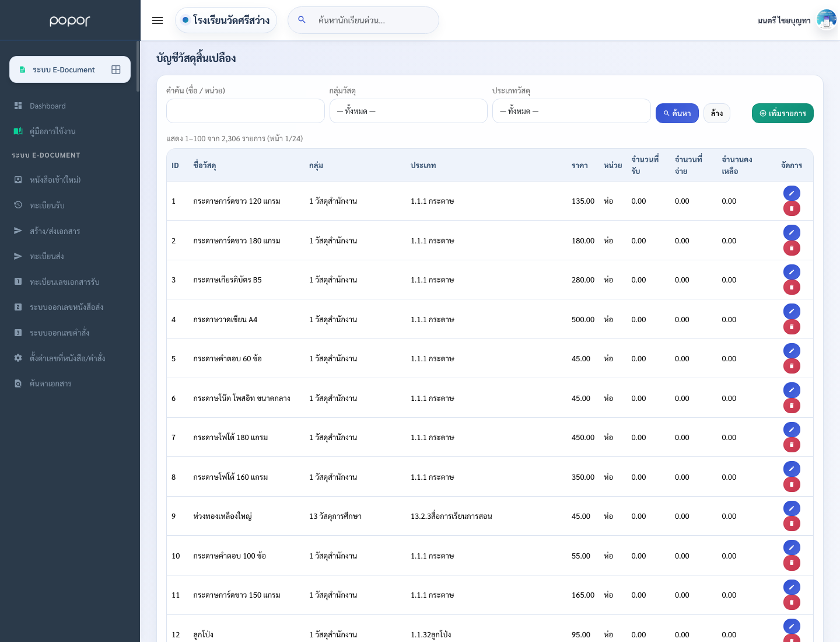Click delete icon for กระดาษวาดเขียน A4 row
The image size is (840, 642).
pyautogui.click(x=792, y=327)
